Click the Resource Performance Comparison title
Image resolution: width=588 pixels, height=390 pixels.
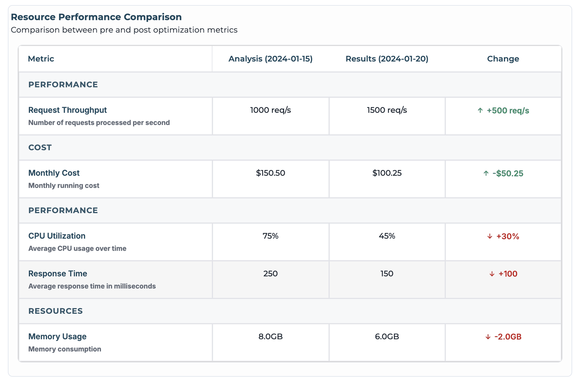(x=96, y=17)
